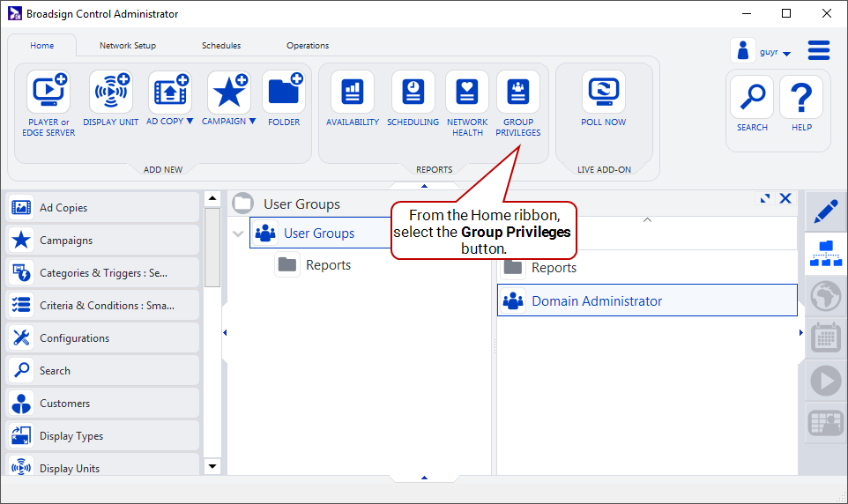Add a new Display Unit
Viewport: 848px width, 504px height.
tap(111, 93)
